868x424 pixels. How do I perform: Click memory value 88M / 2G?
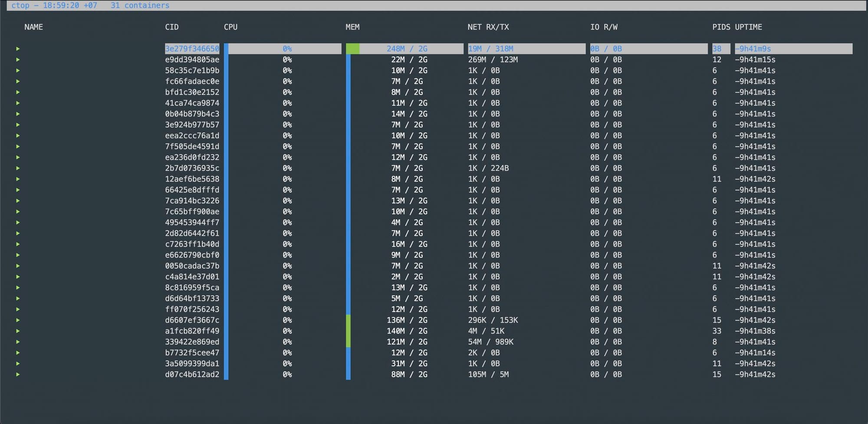[409, 374]
